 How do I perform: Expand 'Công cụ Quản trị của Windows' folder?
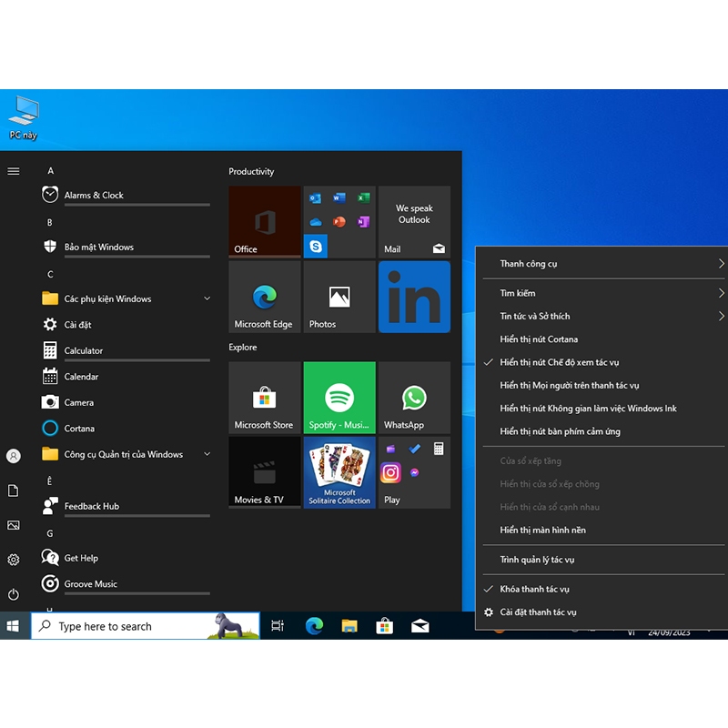tap(123, 454)
